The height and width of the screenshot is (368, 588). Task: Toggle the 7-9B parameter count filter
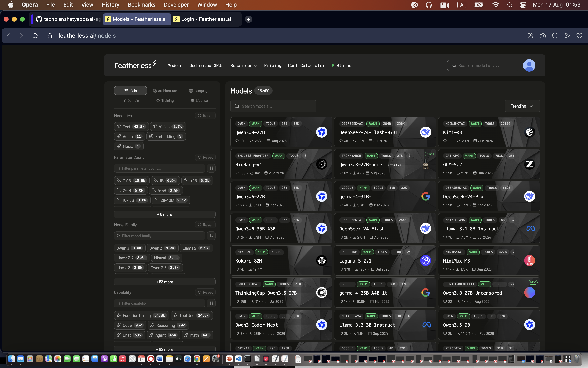pyautogui.click(x=131, y=181)
